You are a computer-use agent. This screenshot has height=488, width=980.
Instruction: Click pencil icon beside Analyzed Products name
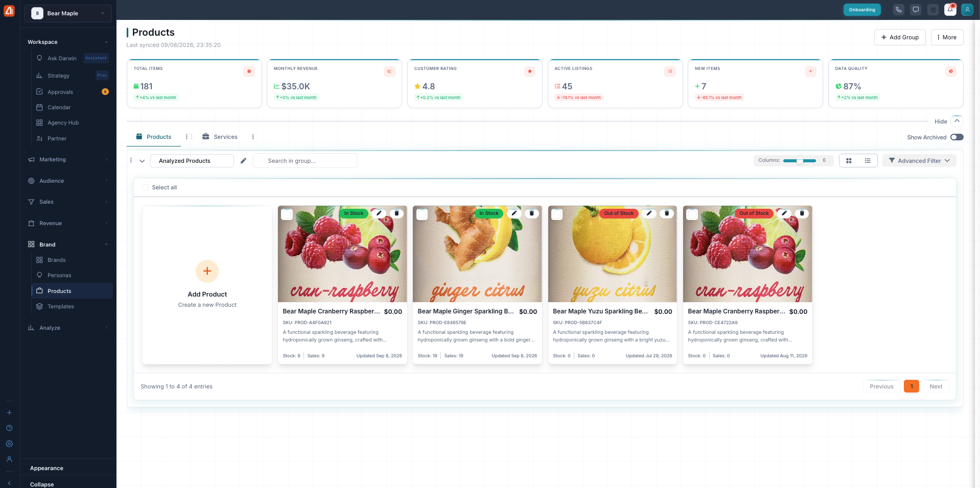coord(243,161)
